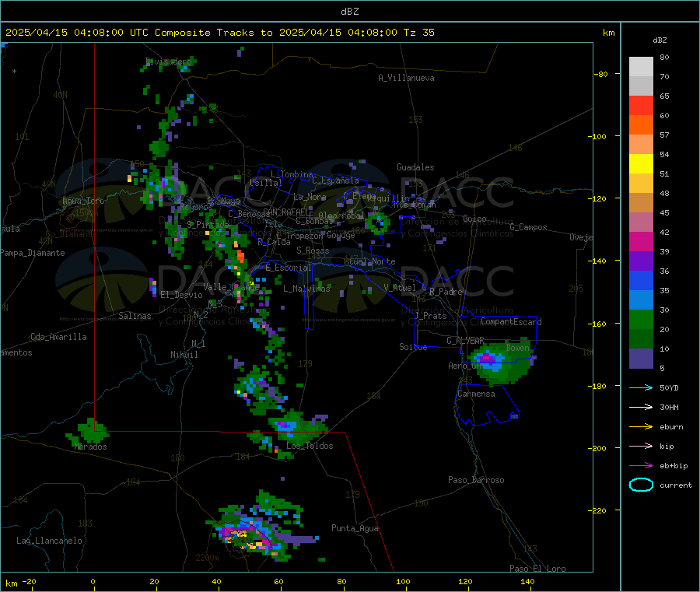Image resolution: width=700 pixels, height=592 pixels.
Task: Click the Paso_Barroso place label
Action: pyautogui.click(x=476, y=480)
